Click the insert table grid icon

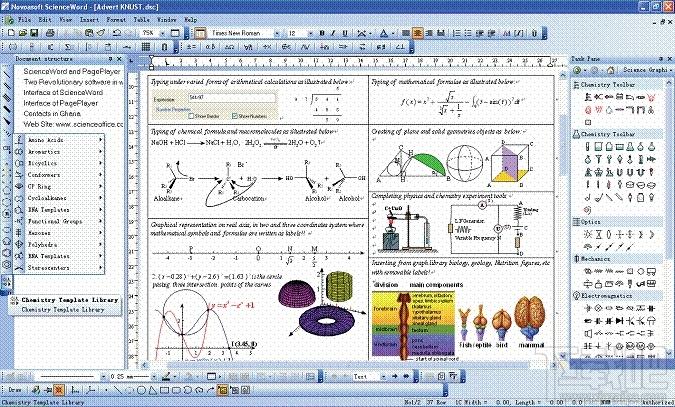146,47
